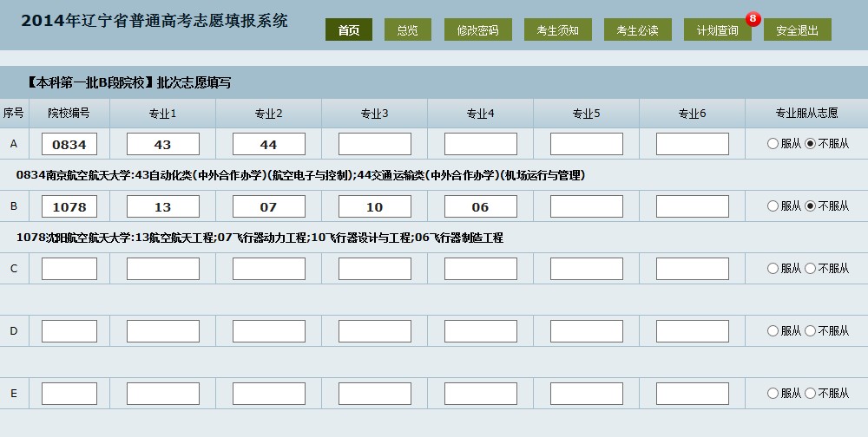
Task: Click row E's empty 专业6 input field
Action: tap(692, 394)
